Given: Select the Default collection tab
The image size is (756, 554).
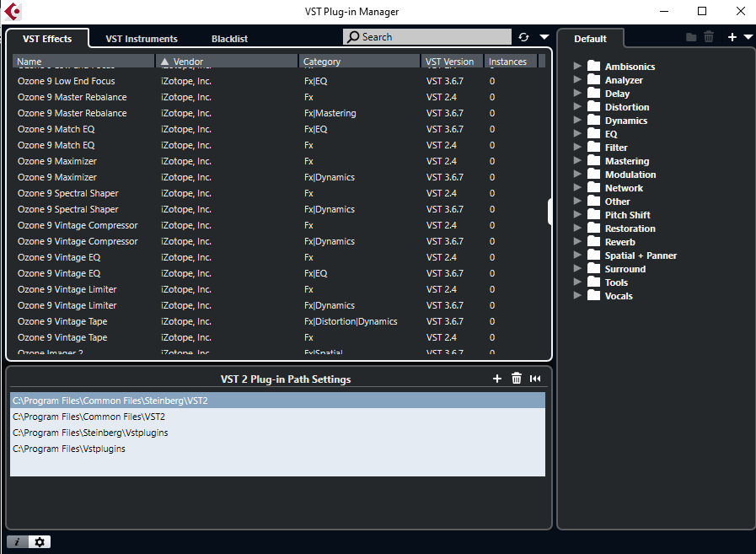Looking at the screenshot, I should click(x=590, y=39).
